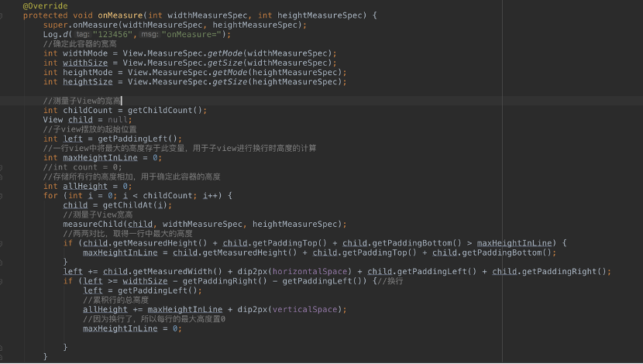Viewport: 643px width, 364px height.
Task: Click the @Override annotation
Action: pyautogui.click(x=45, y=5)
